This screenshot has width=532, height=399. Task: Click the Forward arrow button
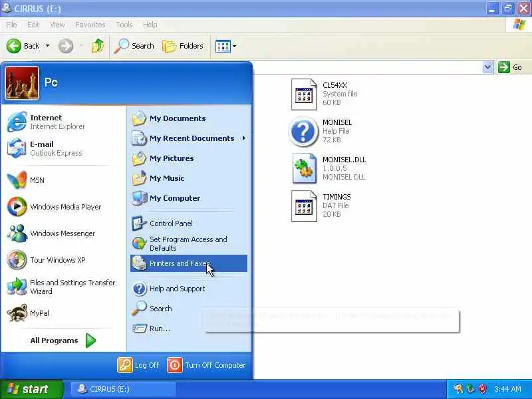coord(66,46)
